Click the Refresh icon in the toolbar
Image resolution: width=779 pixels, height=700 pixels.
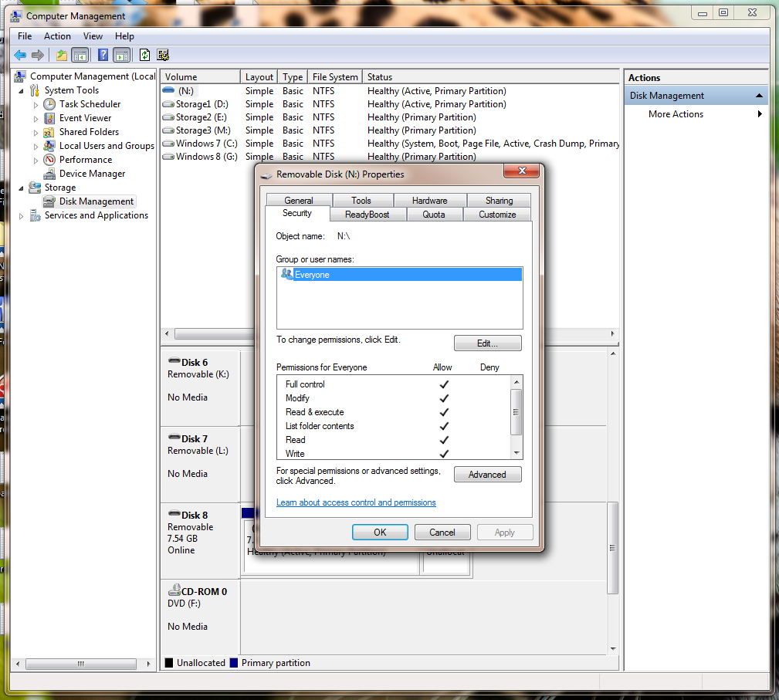click(144, 55)
